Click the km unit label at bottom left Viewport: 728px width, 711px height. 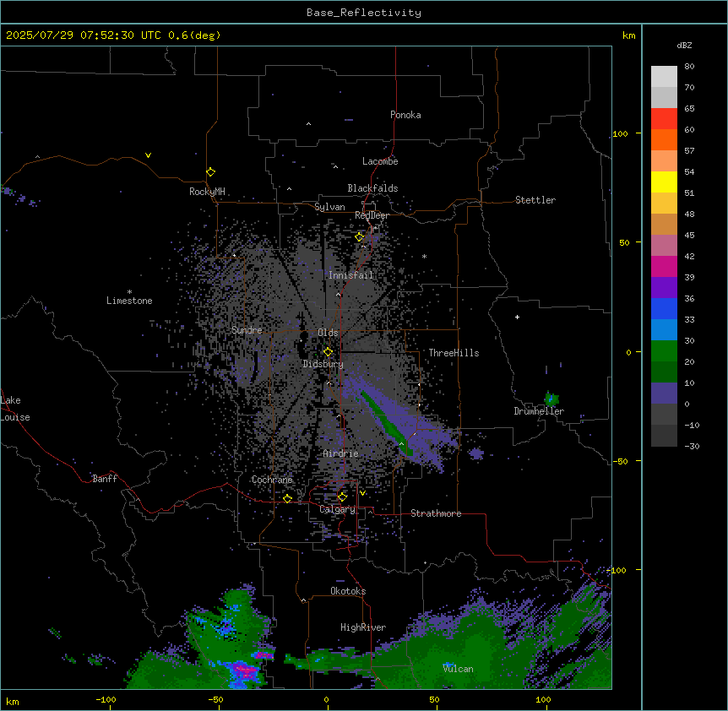coord(13,702)
